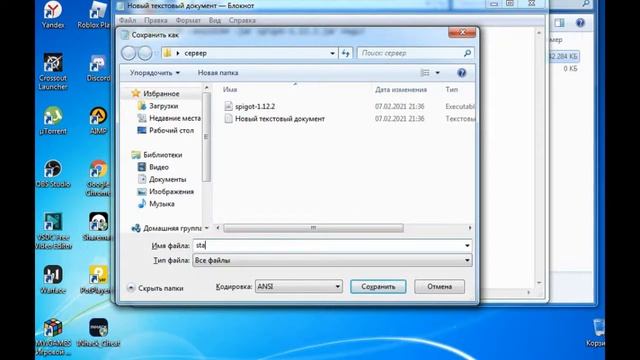Select the µTorrent desktop icon

click(53, 120)
